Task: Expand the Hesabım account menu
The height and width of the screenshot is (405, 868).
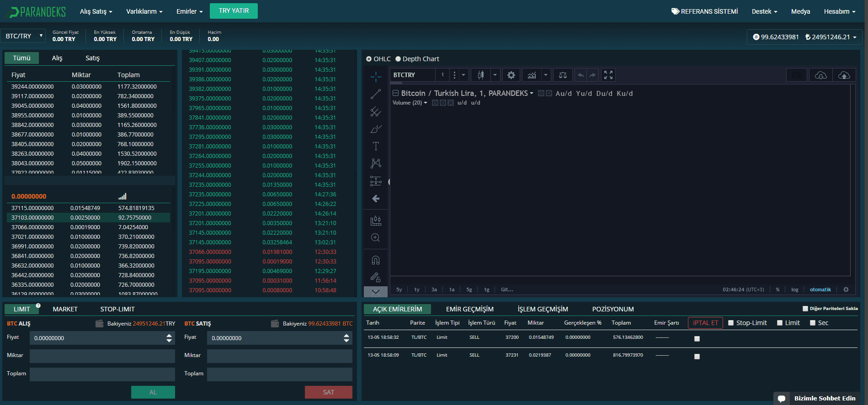Action: click(x=839, y=11)
